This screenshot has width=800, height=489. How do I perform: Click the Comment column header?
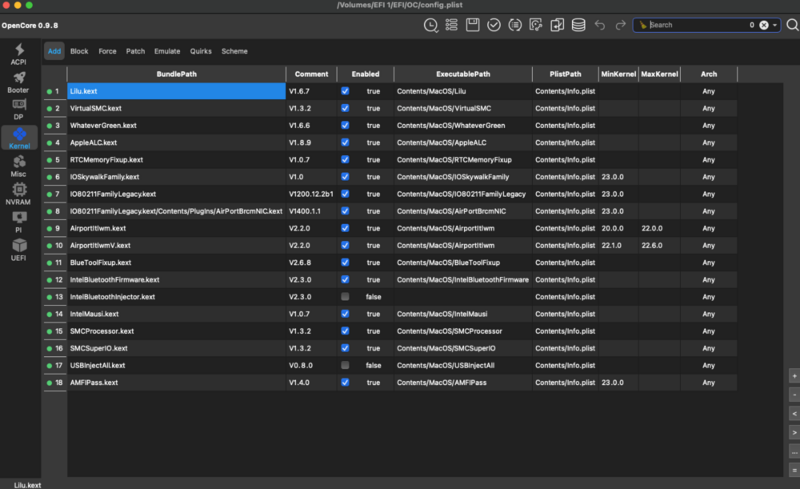pos(311,74)
